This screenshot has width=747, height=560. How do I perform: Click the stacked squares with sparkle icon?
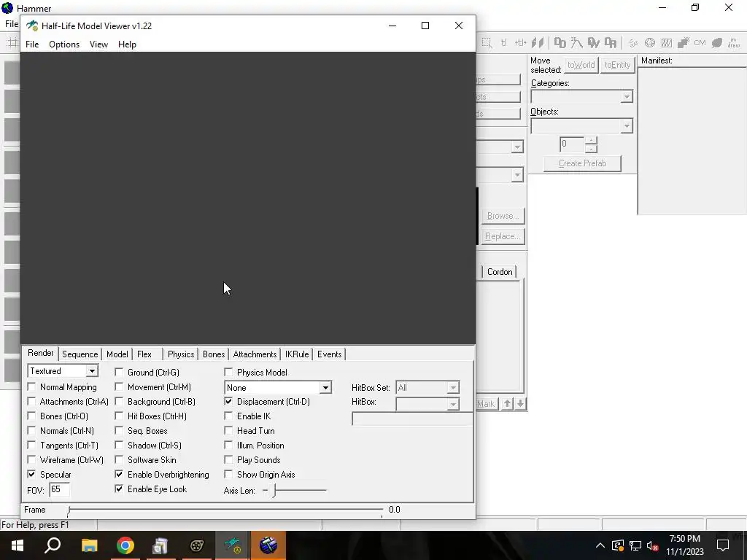coord(683,43)
